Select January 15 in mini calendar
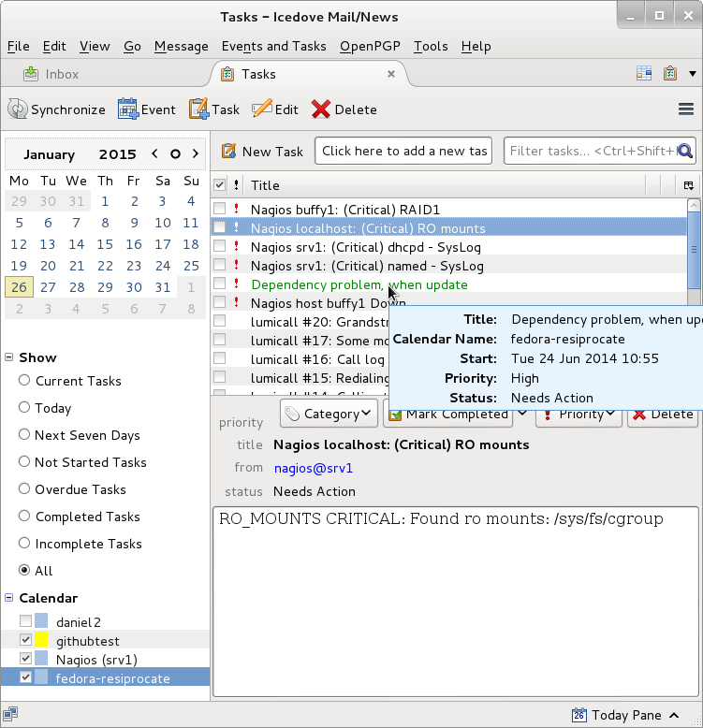This screenshot has width=703, height=728. 105,244
